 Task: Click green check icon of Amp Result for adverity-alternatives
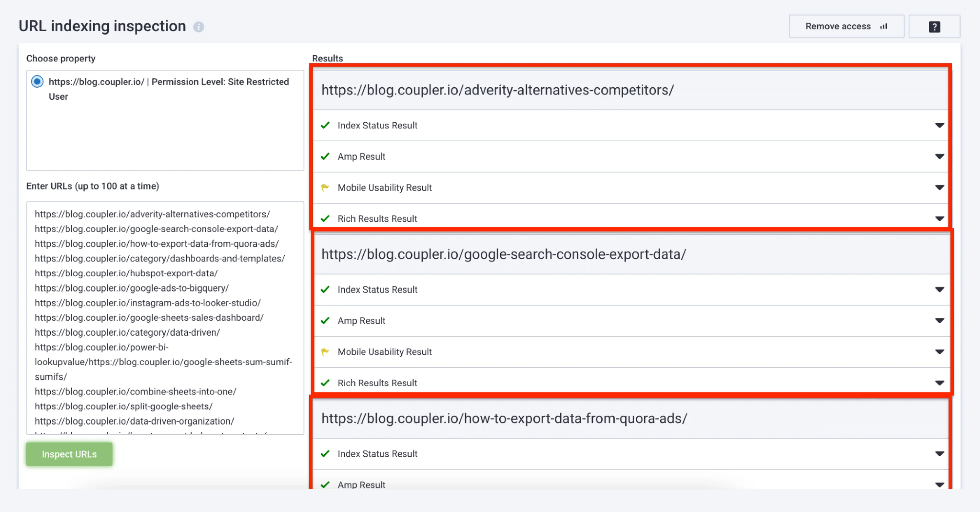click(x=325, y=156)
